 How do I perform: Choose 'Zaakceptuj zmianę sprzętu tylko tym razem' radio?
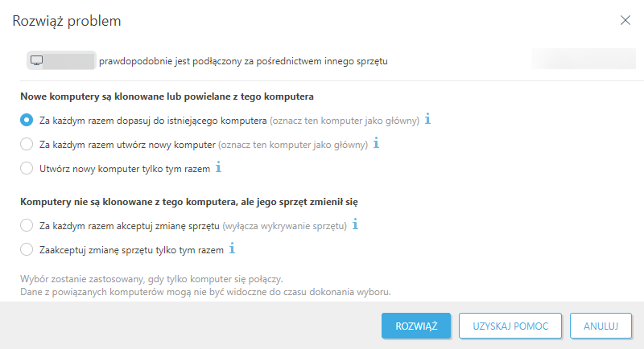pyautogui.click(x=27, y=250)
